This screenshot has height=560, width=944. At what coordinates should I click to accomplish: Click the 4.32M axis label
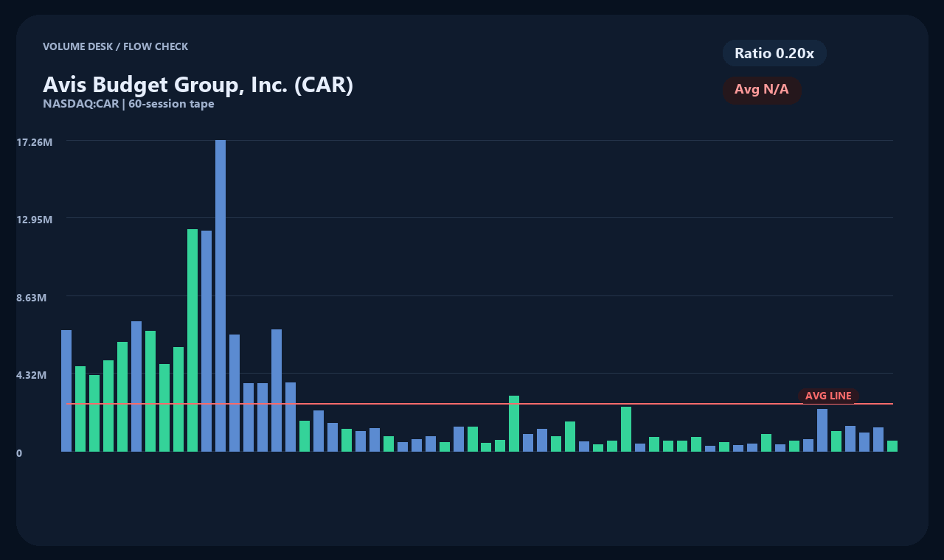(32, 375)
